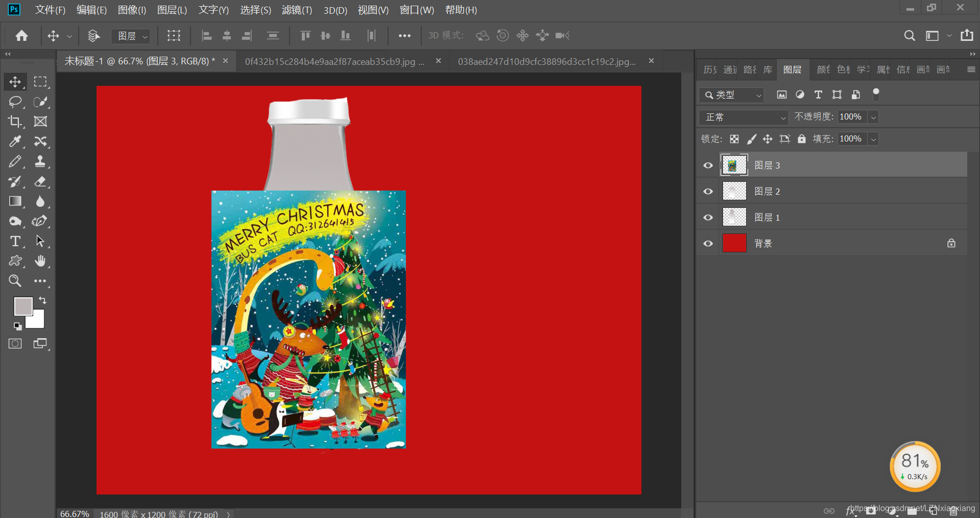
Task: Click the foreground color swatch
Action: pos(22,305)
